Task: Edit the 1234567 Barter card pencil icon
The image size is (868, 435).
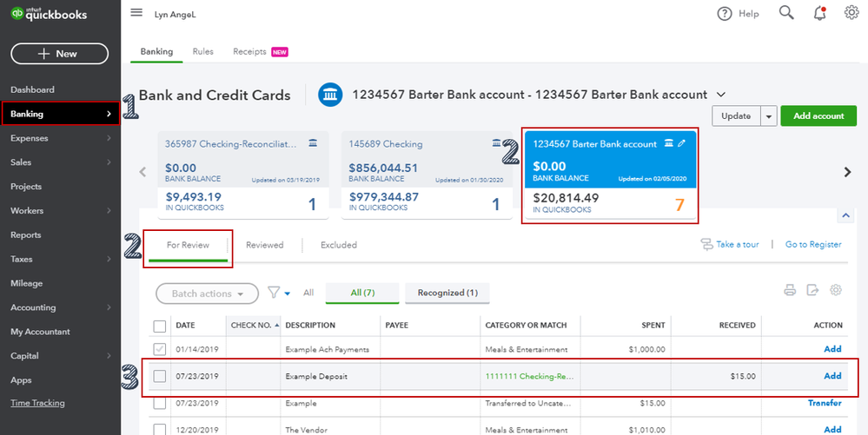Action: pyautogui.click(x=681, y=143)
